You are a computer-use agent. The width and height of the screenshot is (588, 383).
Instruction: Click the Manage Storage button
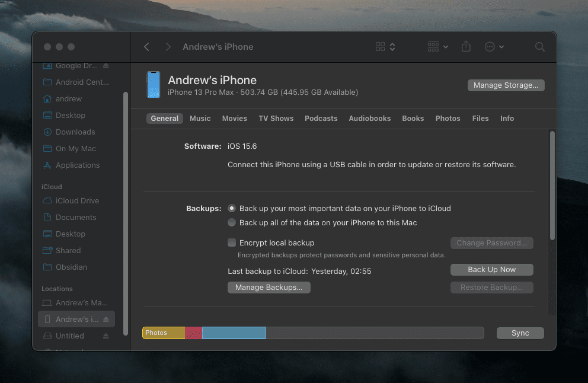[506, 85]
